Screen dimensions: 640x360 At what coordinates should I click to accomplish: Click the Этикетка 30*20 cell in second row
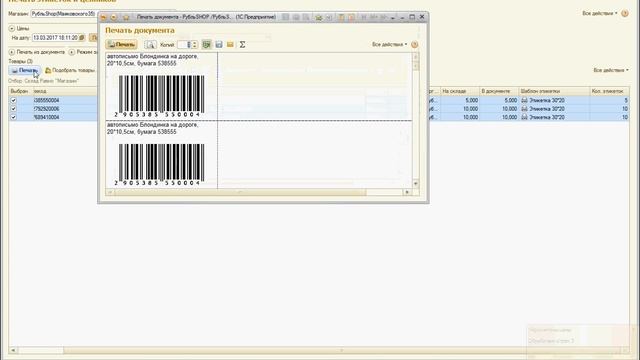554,109
